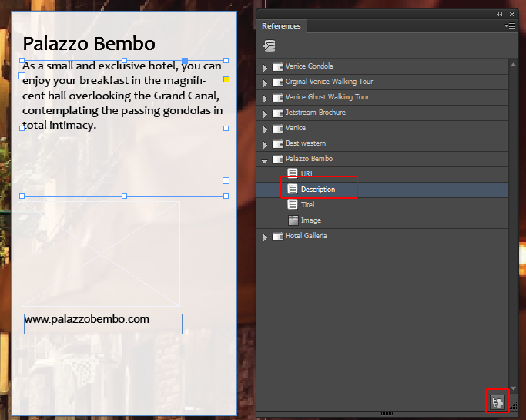The width and height of the screenshot is (526, 420).
Task: Click the Best western folder icon
Action: [x=278, y=144]
